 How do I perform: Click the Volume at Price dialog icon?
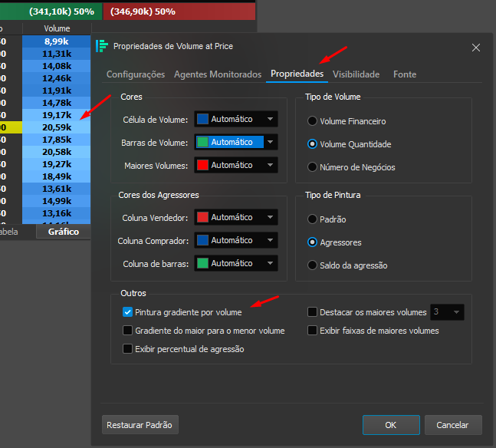coord(102,46)
